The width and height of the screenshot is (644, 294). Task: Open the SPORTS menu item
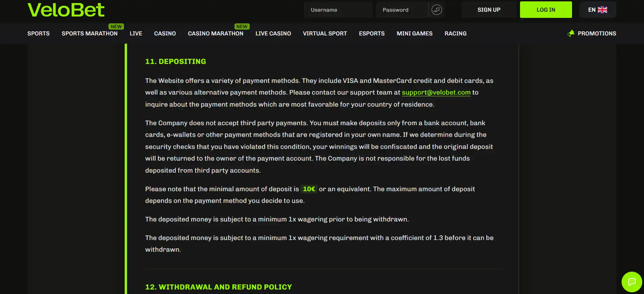(x=39, y=33)
